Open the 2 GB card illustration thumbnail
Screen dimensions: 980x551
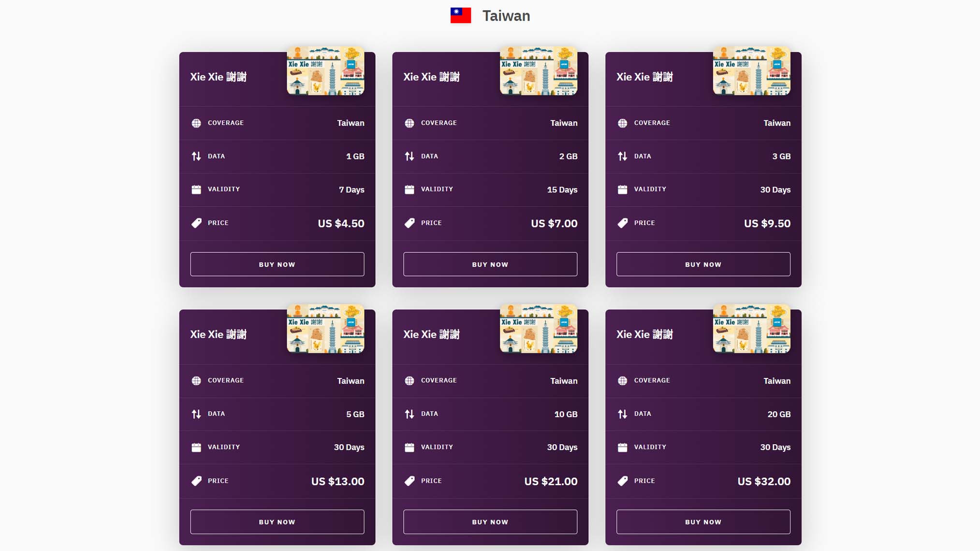click(x=539, y=71)
